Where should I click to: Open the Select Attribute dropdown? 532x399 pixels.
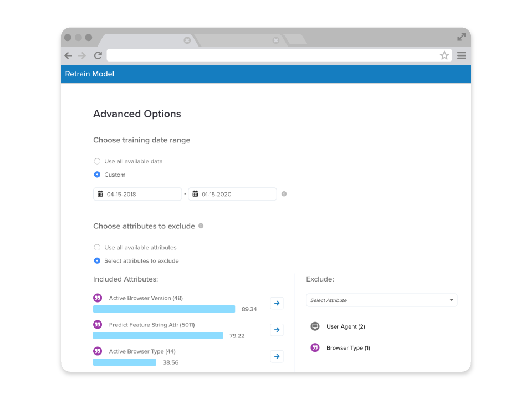pos(382,300)
